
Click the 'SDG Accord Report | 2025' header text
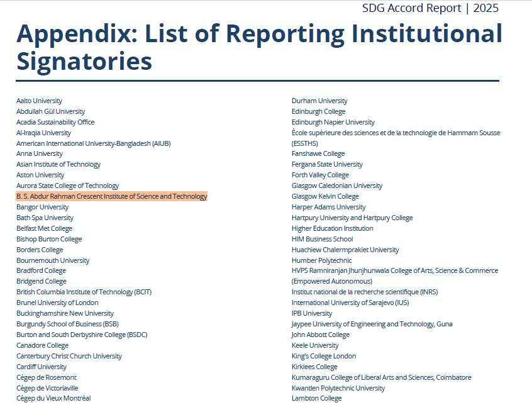point(430,8)
